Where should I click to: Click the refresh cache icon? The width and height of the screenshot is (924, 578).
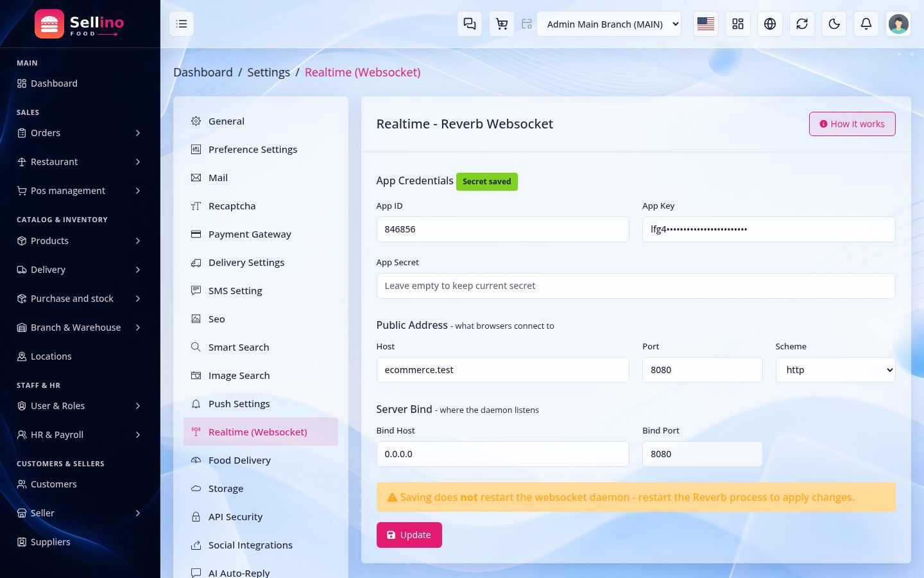[x=802, y=24]
